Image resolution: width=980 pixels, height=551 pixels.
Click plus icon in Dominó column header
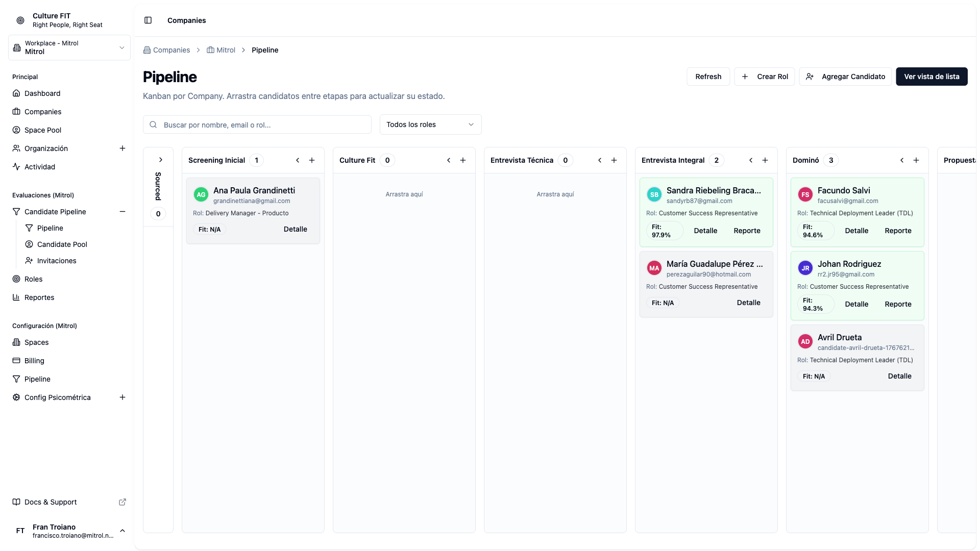coord(916,160)
